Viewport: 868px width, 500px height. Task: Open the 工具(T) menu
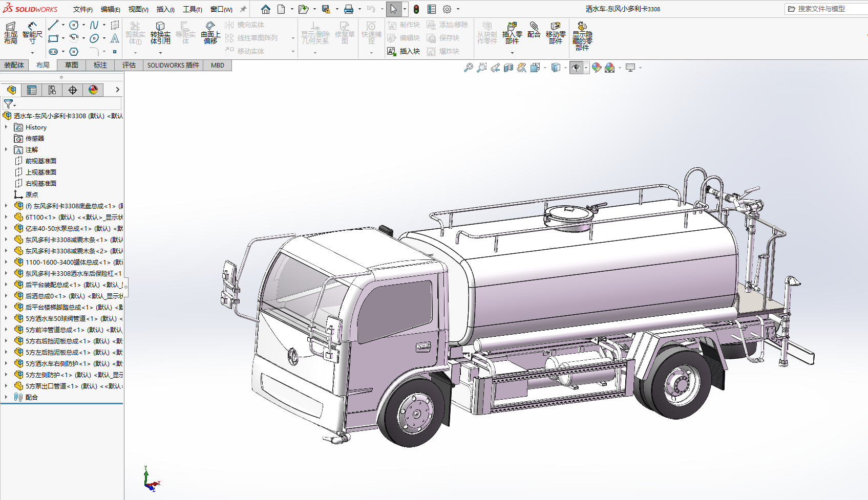[x=193, y=9]
